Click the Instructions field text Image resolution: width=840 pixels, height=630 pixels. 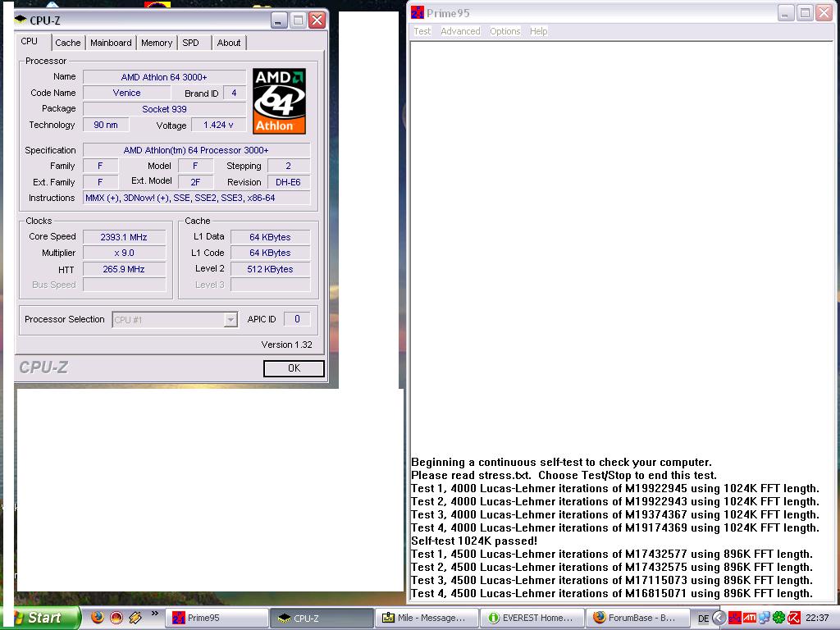(197, 198)
